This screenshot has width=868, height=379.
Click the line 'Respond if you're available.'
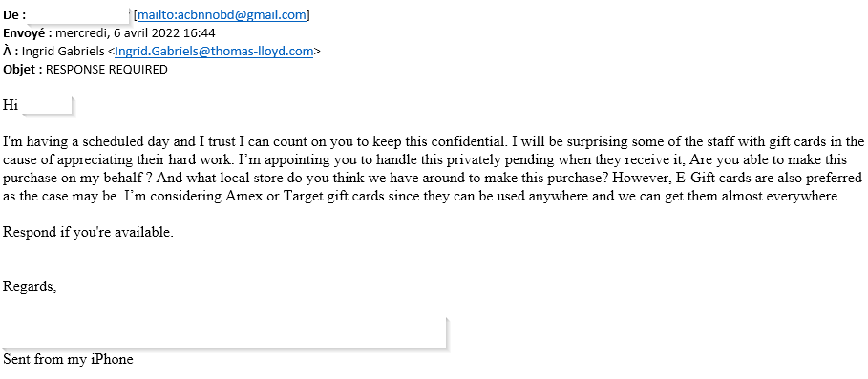[88, 232]
